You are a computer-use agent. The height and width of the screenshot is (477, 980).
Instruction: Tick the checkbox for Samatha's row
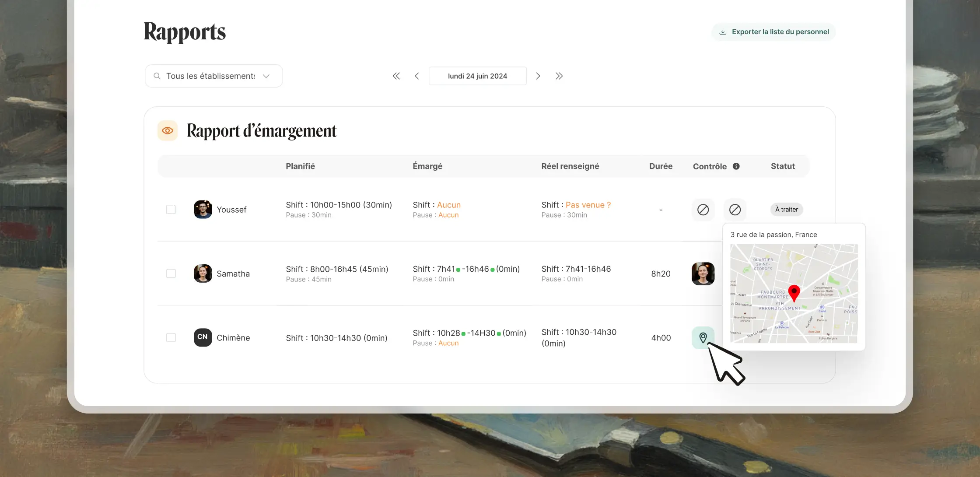(x=171, y=274)
